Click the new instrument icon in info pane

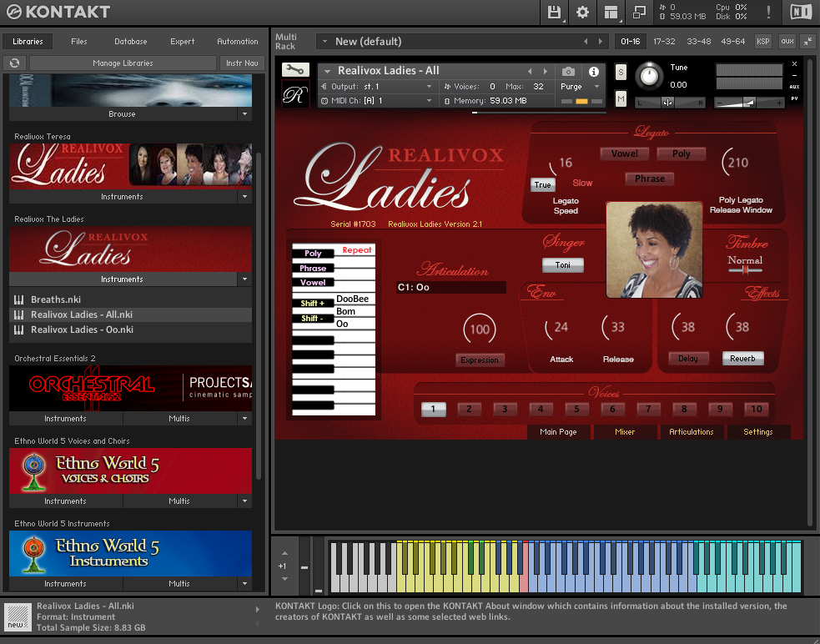point(18,616)
